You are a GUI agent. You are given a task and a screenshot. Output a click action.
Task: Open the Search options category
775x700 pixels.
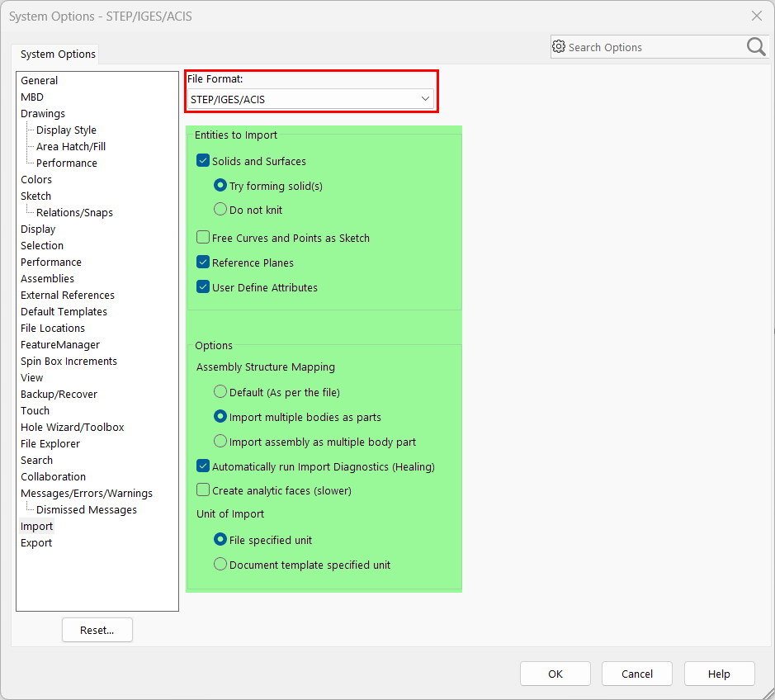(36, 461)
